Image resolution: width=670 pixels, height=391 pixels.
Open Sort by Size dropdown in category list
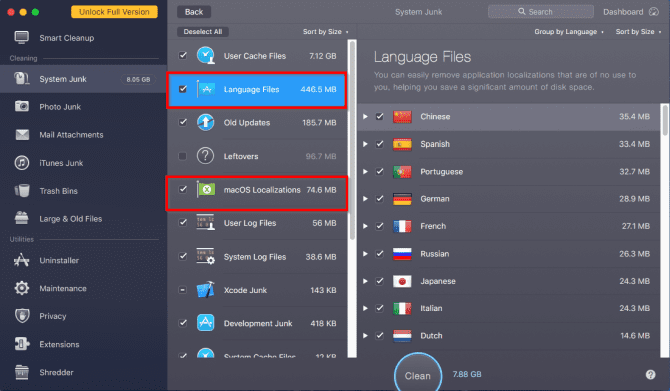click(x=326, y=32)
